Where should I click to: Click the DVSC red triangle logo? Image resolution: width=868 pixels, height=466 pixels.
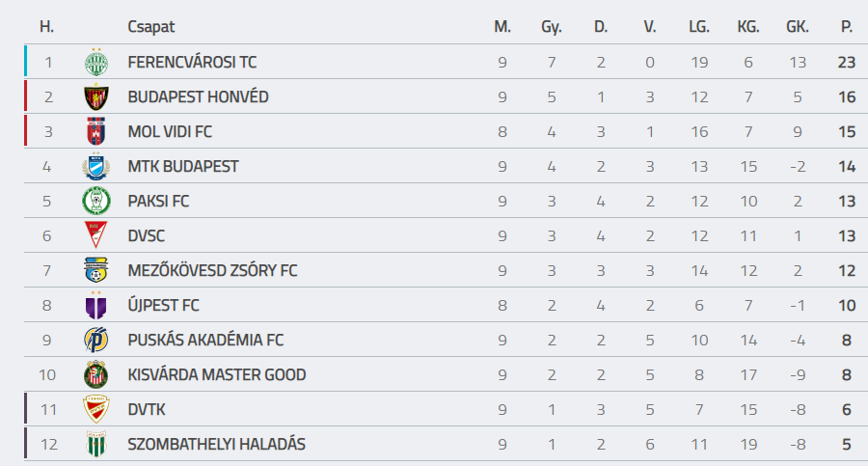(x=96, y=235)
